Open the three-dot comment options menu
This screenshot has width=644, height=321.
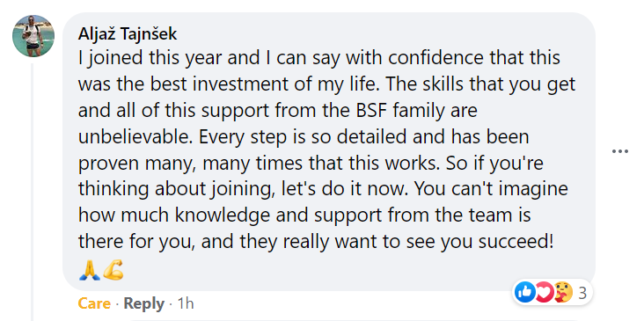click(x=619, y=151)
